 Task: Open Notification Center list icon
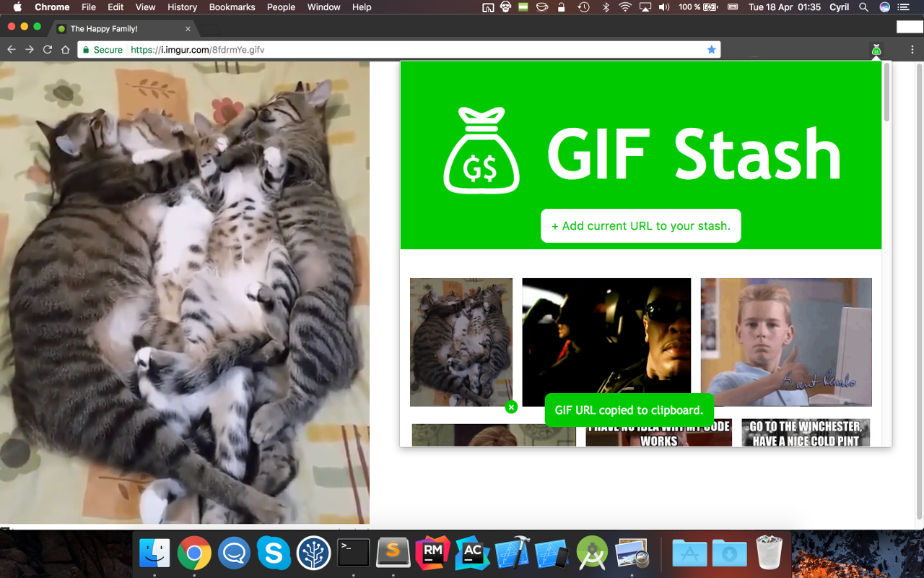(x=905, y=7)
